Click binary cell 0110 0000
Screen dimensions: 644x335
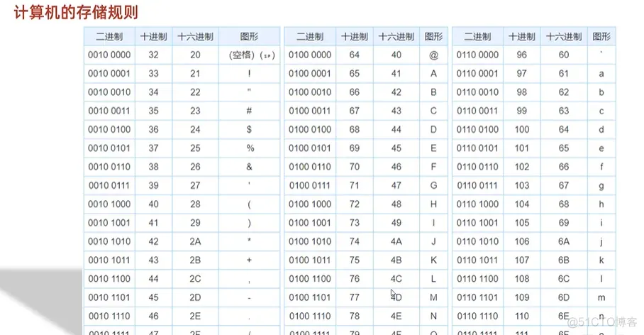coord(477,55)
